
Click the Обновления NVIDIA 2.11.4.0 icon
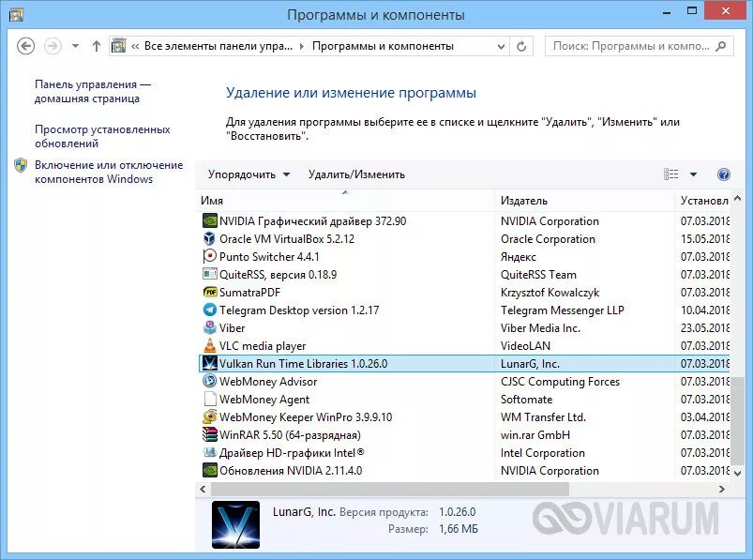(209, 470)
